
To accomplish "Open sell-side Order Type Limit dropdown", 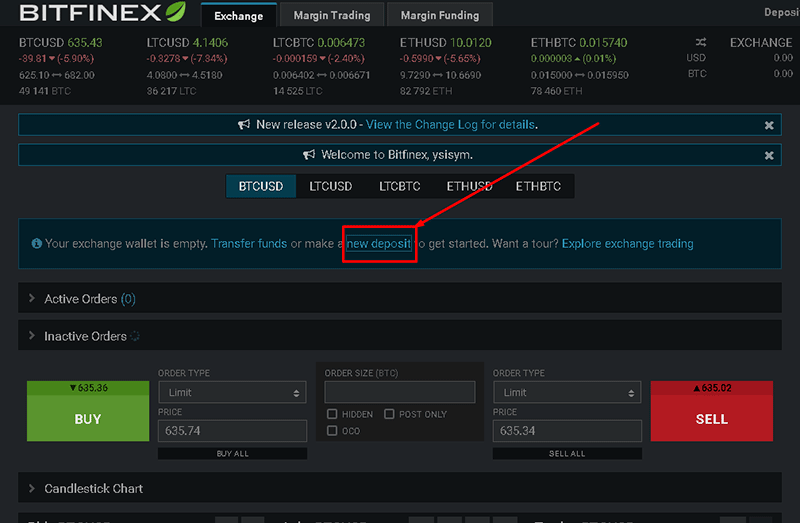I will click(x=567, y=392).
